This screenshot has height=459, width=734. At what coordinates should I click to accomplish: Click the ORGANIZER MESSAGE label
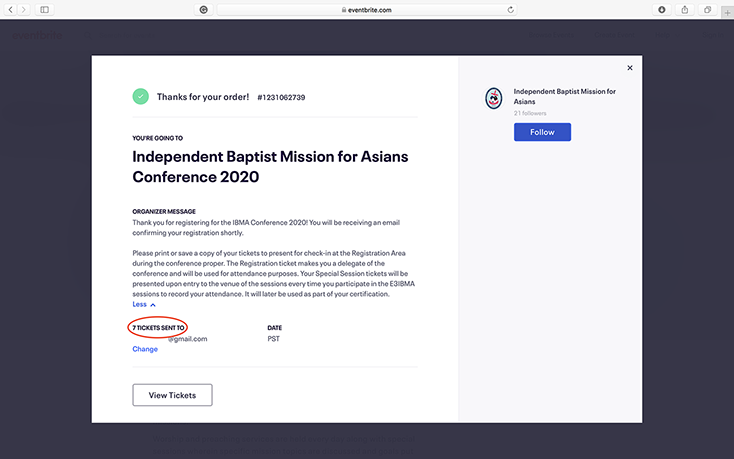pos(164,211)
